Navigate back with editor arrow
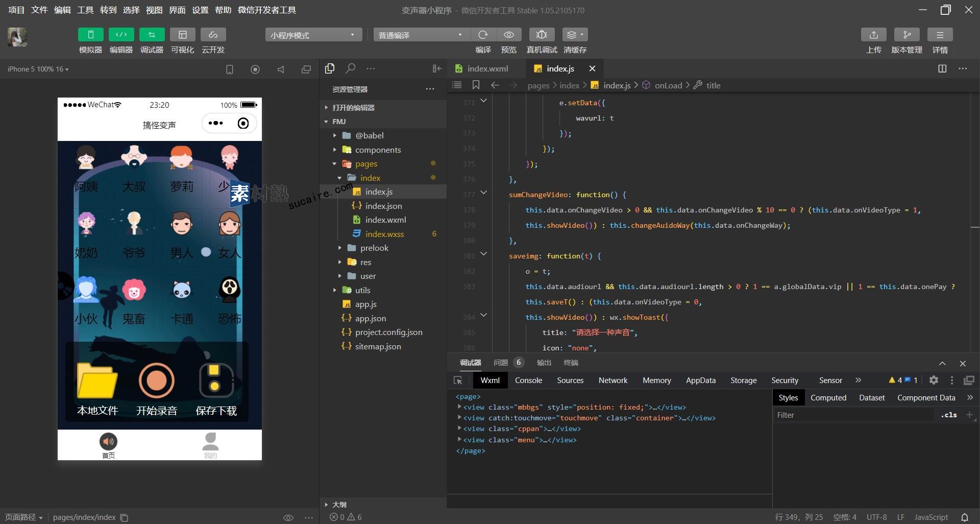 [x=495, y=85]
